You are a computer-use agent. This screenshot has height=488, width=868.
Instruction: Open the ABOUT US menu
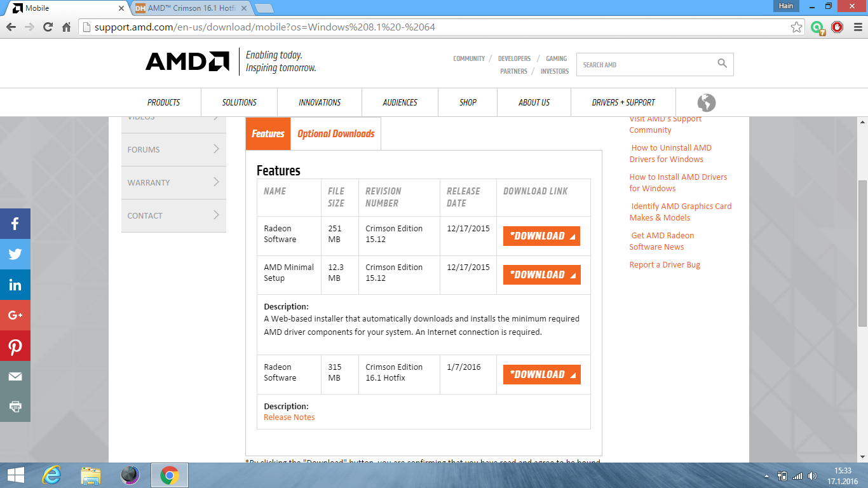tap(534, 102)
